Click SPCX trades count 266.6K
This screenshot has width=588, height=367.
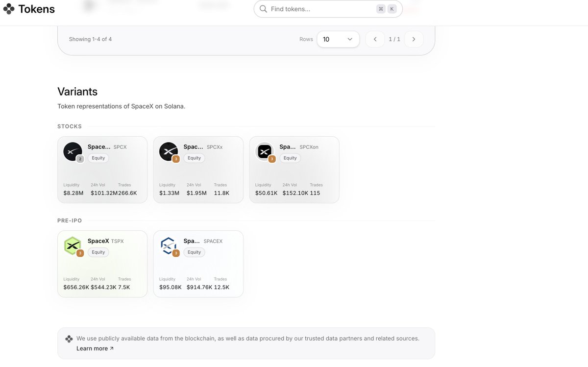[127, 193]
